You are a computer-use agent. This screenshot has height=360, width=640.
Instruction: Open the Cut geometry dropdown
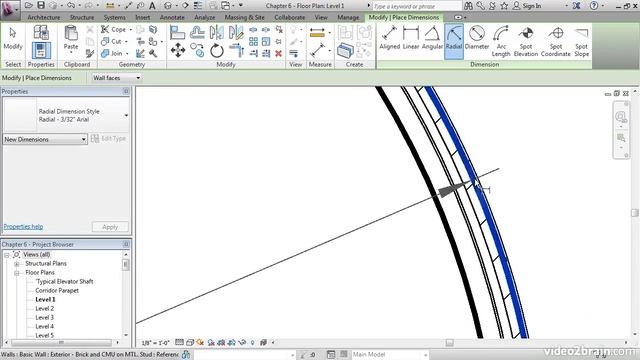coord(126,42)
